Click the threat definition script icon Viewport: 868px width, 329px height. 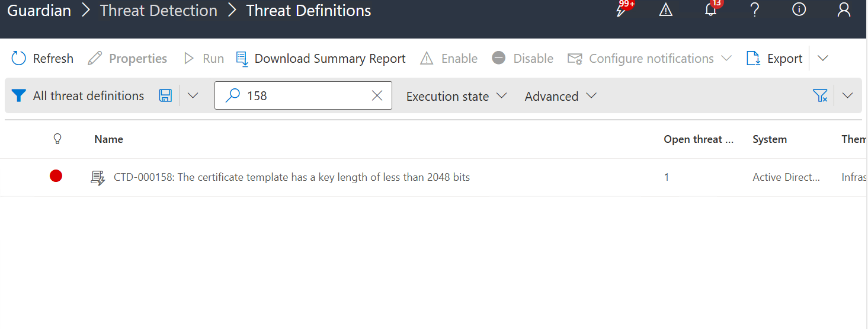pyautogui.click(x=98, y=177)
